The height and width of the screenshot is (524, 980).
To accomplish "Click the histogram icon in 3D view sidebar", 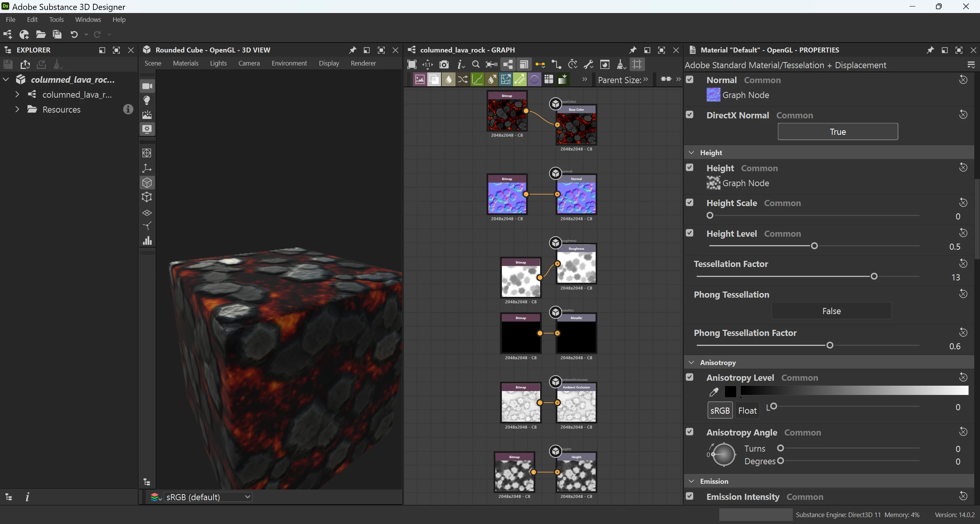I will click(x=147, y=241).
